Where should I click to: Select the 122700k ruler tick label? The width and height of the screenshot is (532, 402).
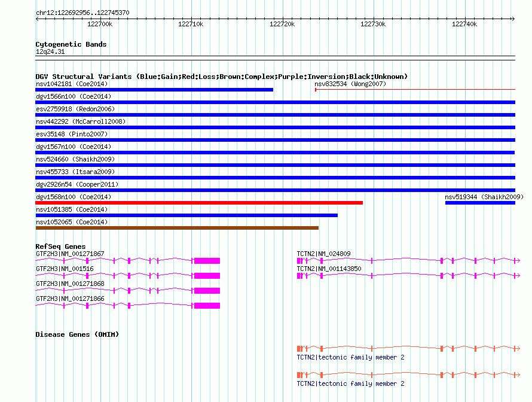[x=100, y=24]
